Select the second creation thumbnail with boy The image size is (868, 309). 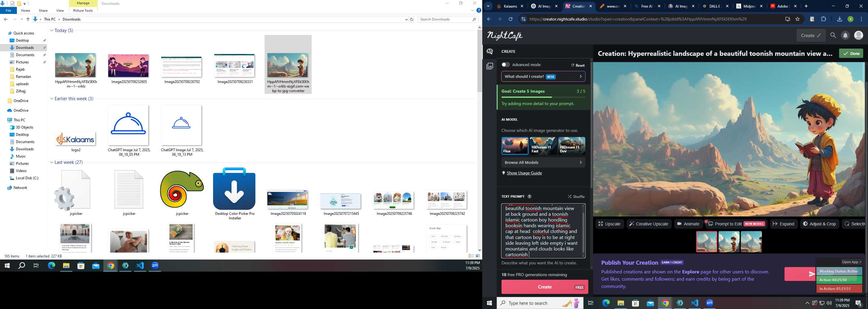click(x=729, y=241)
